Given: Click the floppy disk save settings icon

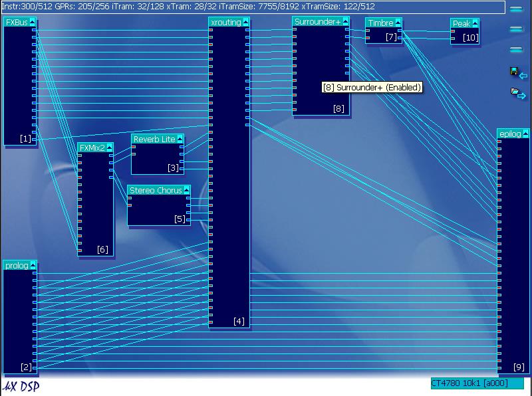Looking at the screenshot, I should [513, 71].
